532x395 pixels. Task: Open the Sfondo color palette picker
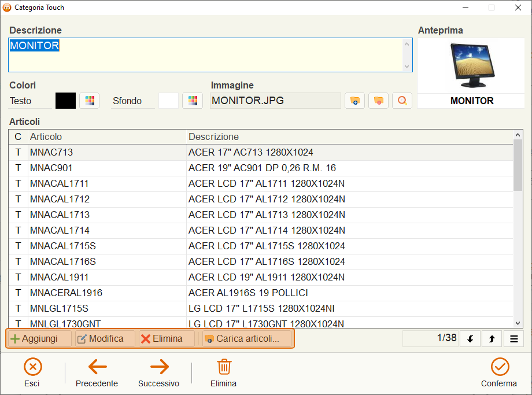coord(193,101)
